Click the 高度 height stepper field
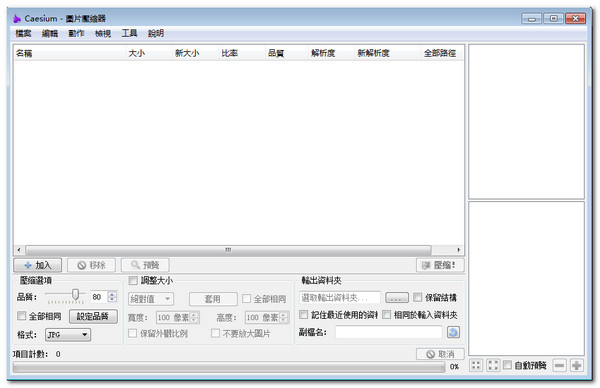 [267, 317]
